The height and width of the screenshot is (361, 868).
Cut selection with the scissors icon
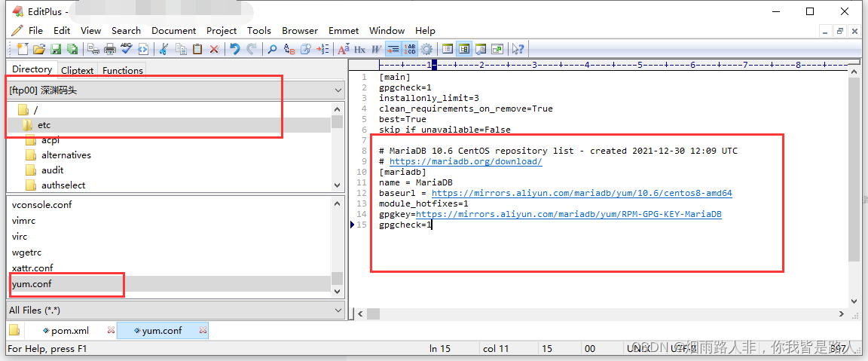click(164, 49)
